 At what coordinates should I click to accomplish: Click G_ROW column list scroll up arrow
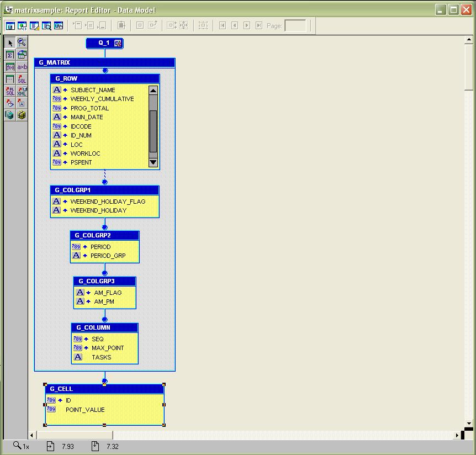click(153, 91)
